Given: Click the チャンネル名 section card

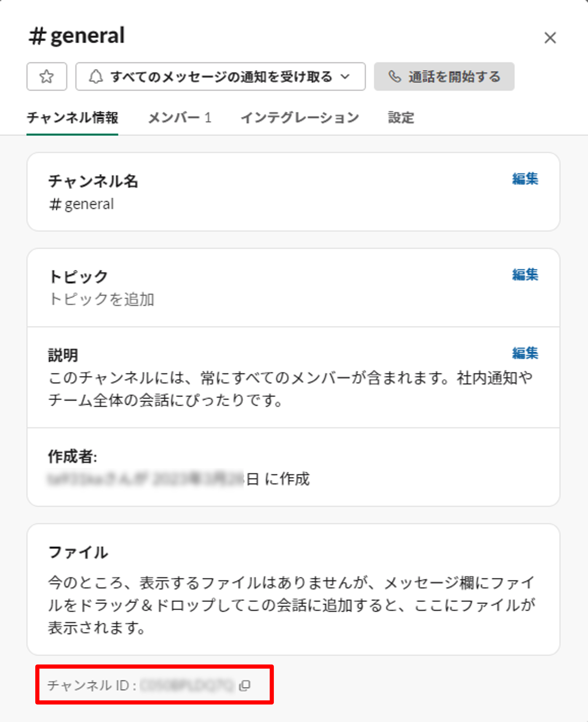Looking at the screenshot, I should (x=293, y=192).
